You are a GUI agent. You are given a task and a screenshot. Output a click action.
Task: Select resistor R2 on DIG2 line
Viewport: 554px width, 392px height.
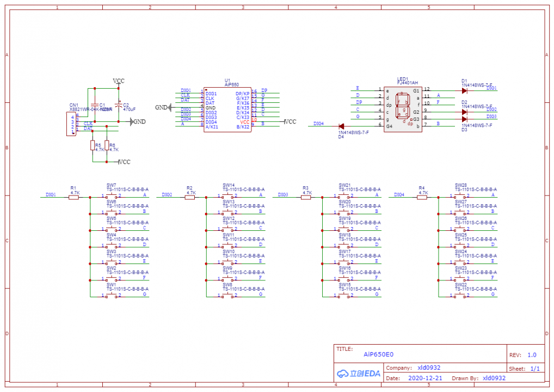point(190,197)
